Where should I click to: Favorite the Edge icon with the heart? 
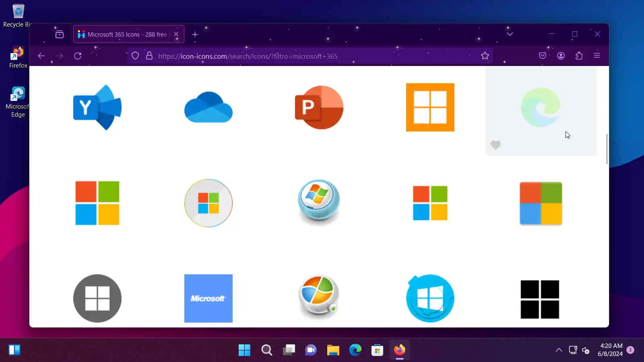pyautogui.click(x=495, y=145)
